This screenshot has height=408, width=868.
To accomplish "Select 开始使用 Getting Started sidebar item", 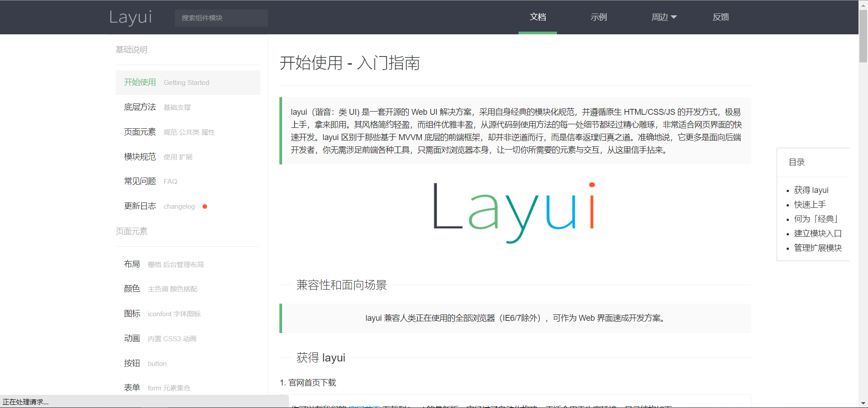I will pyautogui.click(x=188, y=82).
